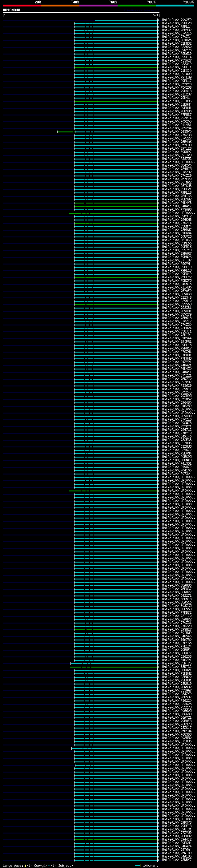Screen dimensions: 197x868
Task: Click the UniRef100_P36220 label
Action: pos(177,700)
